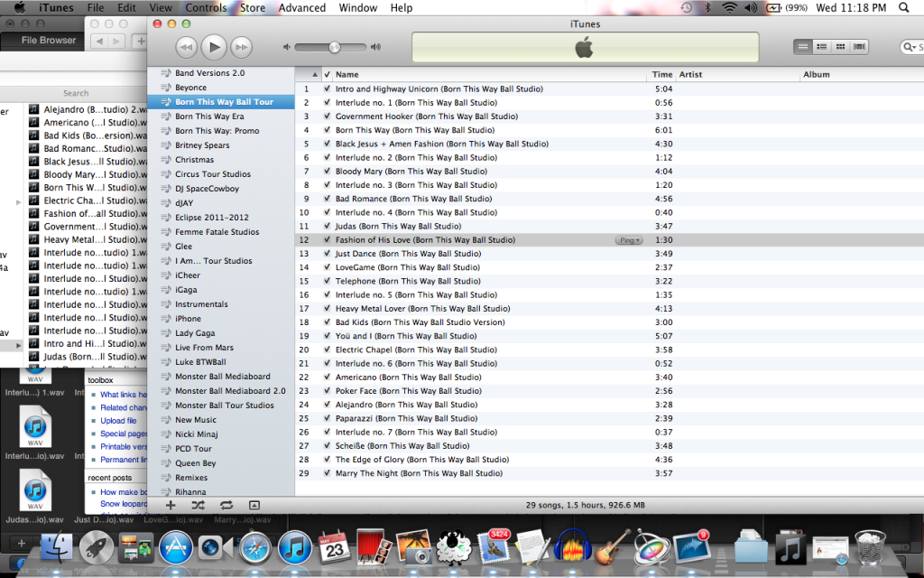Image resolution: width=924 pixels, height=578 pixels.
Task: Select the Judas...io).wav desktop file icon
Action: [35, 489]
